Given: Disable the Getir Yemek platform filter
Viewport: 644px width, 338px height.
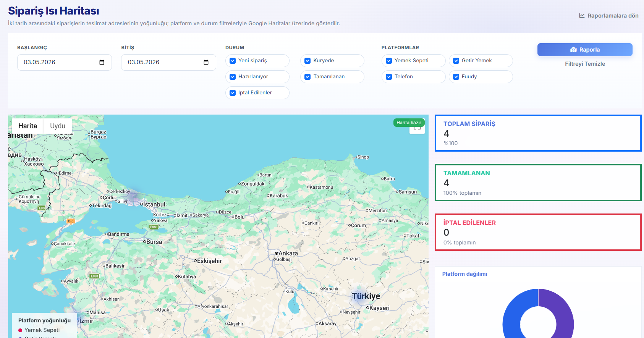Looking at the screenshot, I should 456,61.
